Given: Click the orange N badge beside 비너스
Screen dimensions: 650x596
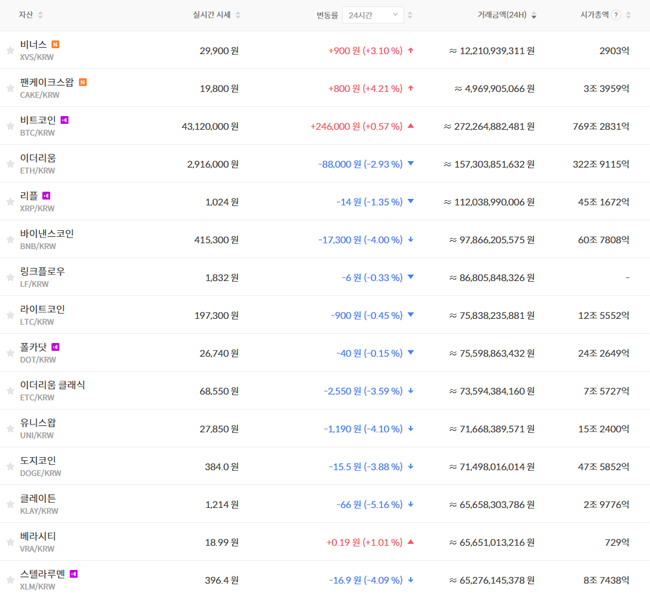Looking at the screenshot, I should 55,44.
